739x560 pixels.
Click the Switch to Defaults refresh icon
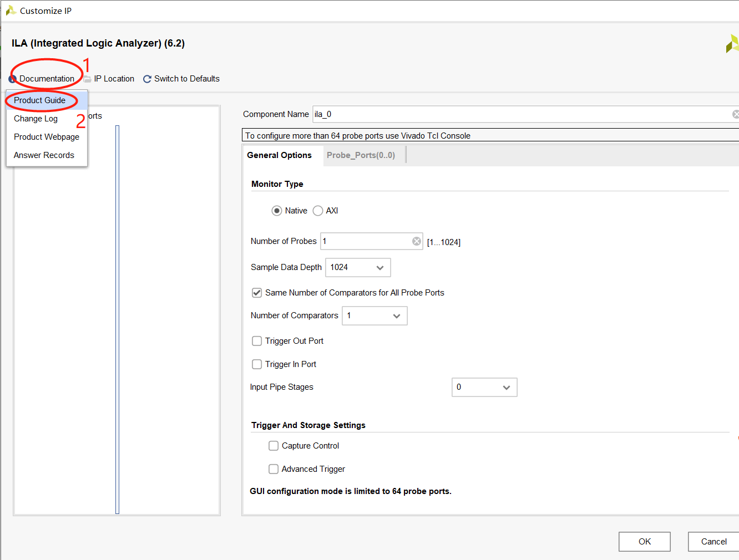point(147,79)
